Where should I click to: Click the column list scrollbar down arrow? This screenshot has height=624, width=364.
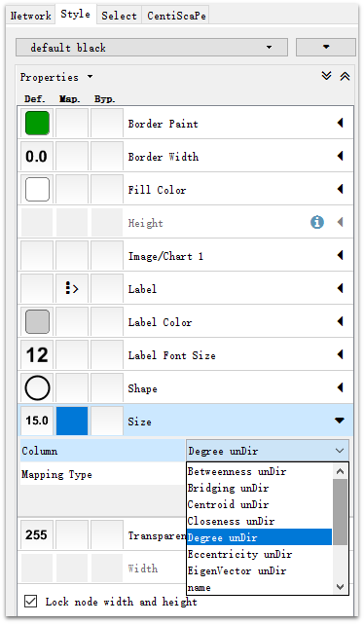[340, 587]
